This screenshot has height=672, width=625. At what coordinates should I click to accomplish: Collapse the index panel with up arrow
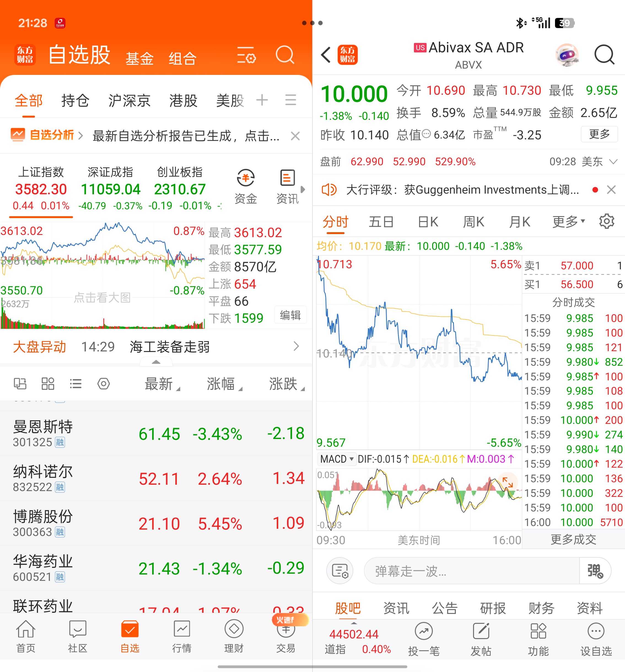pos(156,362)
